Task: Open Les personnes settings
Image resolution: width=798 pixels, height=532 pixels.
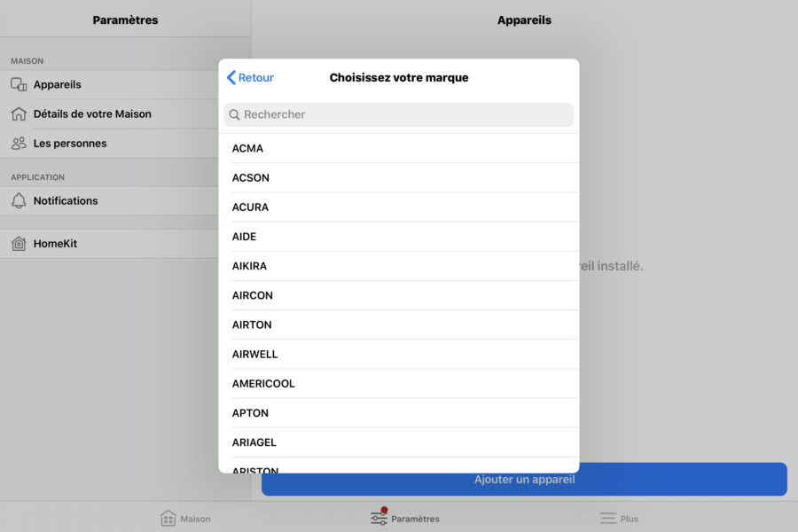Action: 109,143
